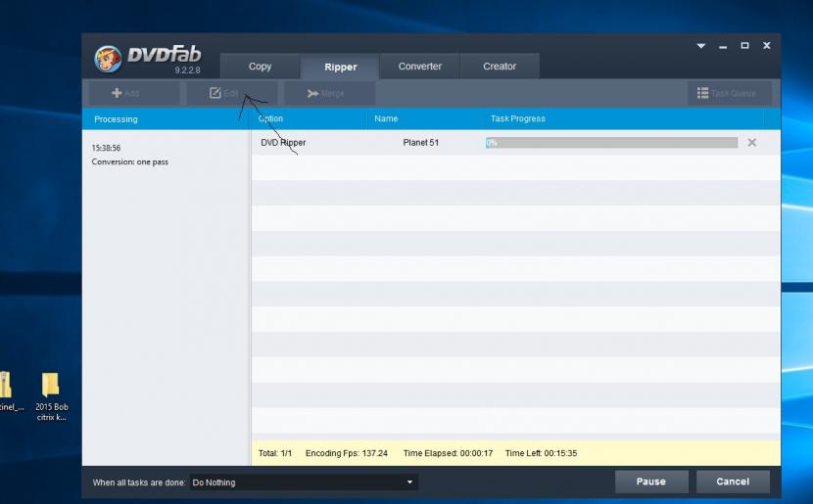This screenshot has width=813, height=504.
Task: Open the Task Queue list
Action: [730, 93]
